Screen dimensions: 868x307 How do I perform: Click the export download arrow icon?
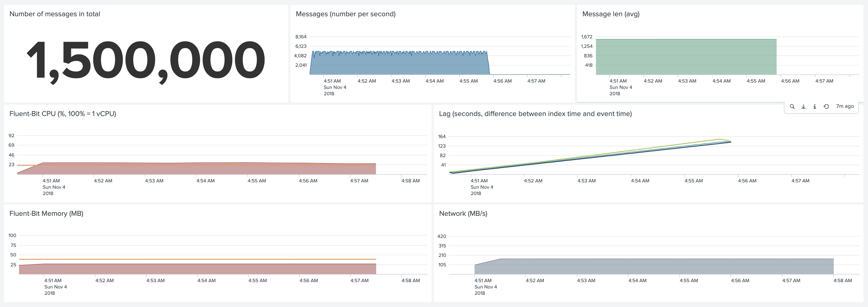click(803, 106)
